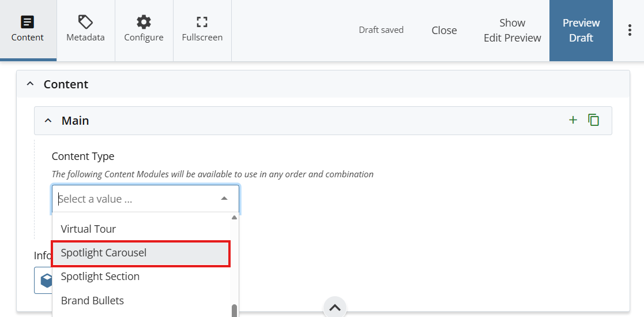Select Virtual Tour from the list
Viewport: 644px width, 317px height.
pyautogui.click(x=88, y=229)
